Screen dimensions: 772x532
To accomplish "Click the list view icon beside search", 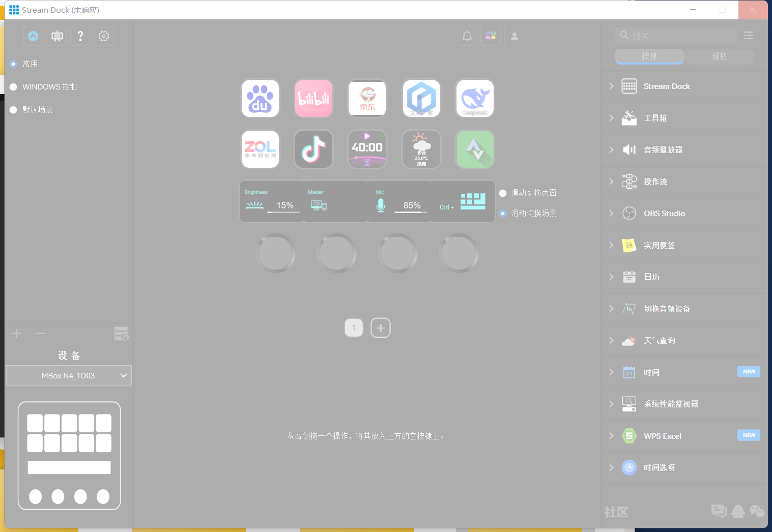I will tap(749, 36).
